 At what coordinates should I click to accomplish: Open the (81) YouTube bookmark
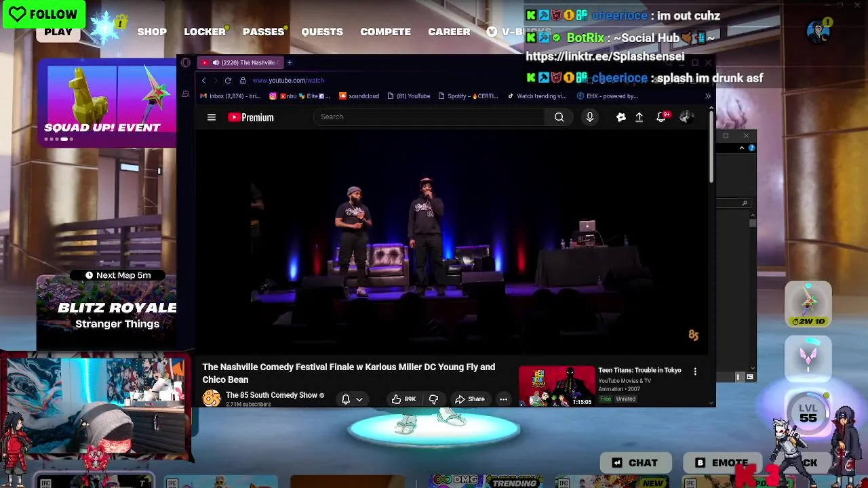pyautogui.click(x=408, y=96)
